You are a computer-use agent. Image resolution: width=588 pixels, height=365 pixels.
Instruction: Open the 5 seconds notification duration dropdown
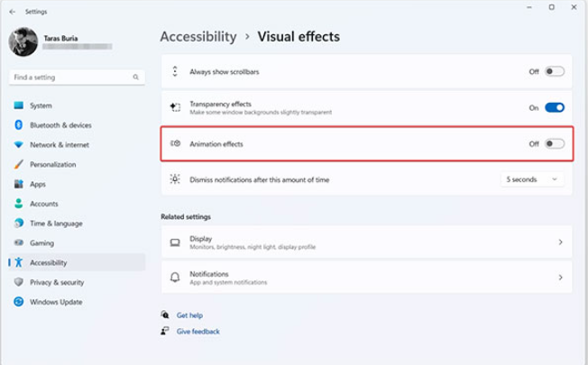click(x=532, y=179)
